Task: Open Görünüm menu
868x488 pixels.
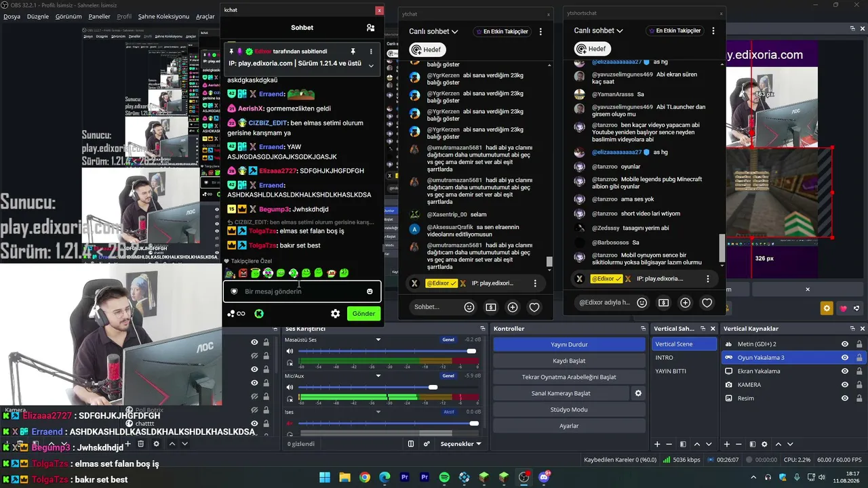Action: point(68,16)
